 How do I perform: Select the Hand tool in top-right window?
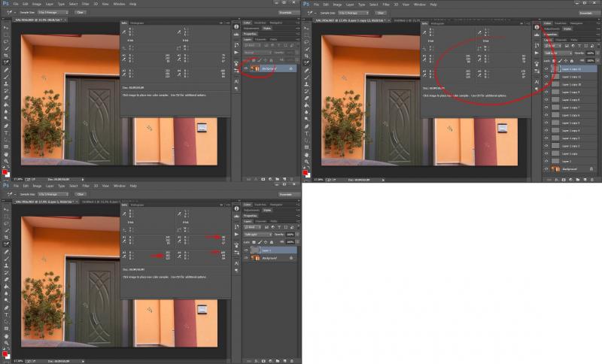306,155
